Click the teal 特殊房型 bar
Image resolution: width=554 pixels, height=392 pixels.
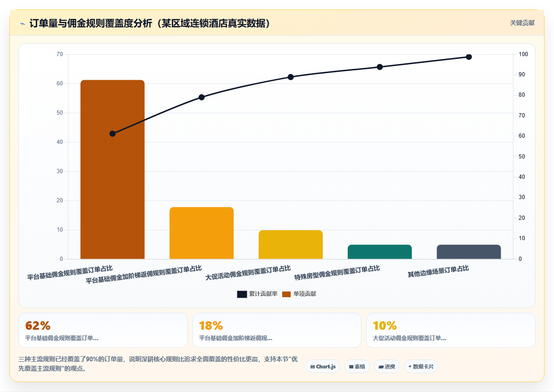[x=379, y=252]
